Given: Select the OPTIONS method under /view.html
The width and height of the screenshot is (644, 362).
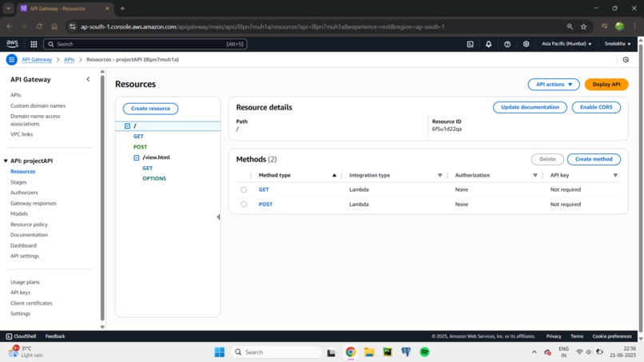Looking at the screenshot, I should click(x=154, y=179).
